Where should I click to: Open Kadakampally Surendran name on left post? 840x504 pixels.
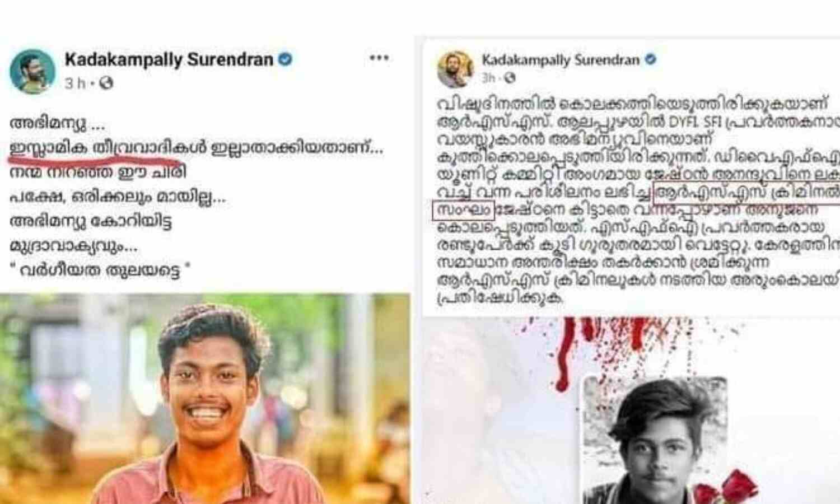click(169, 59)
